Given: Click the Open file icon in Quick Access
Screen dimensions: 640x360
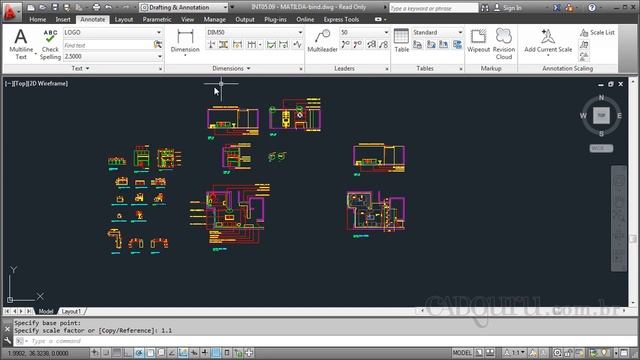Looking at the screenshot, I should pyautogui.click(x=42, y=7).
